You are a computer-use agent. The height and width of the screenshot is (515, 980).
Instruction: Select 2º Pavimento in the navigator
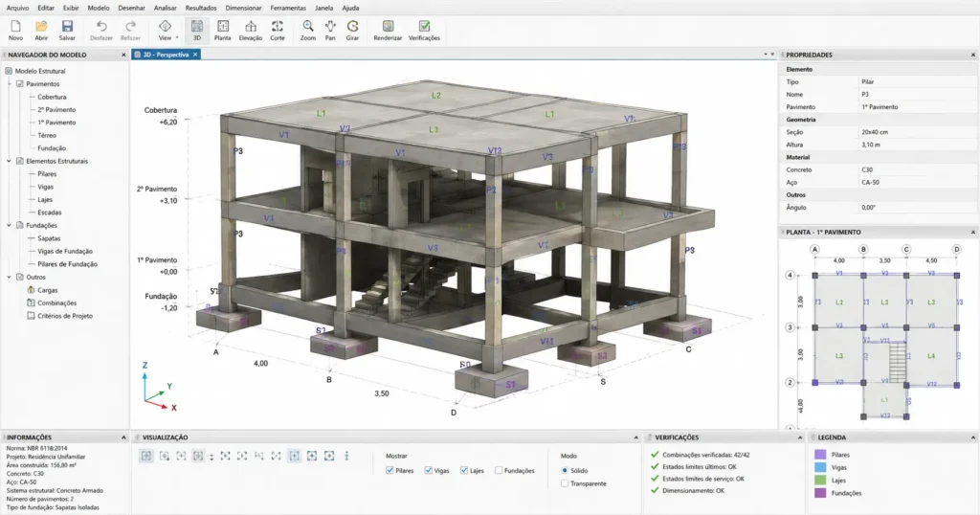(56, 109)
